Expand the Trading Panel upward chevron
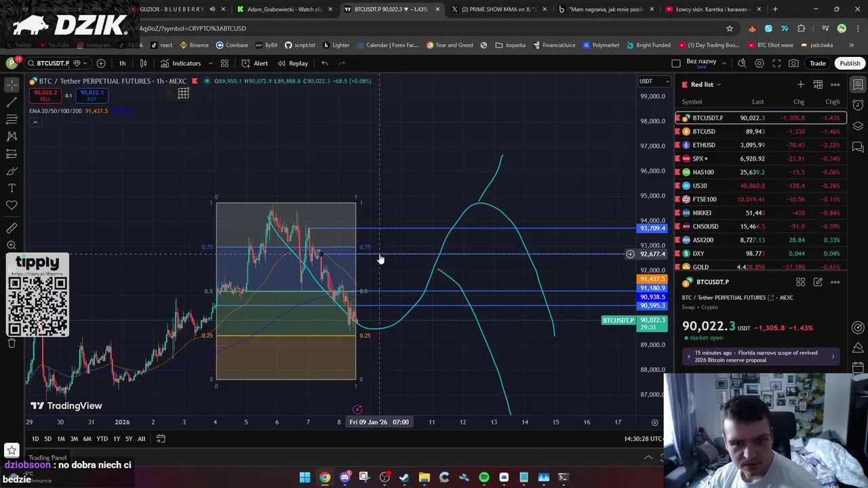 (x=648, y=457)
